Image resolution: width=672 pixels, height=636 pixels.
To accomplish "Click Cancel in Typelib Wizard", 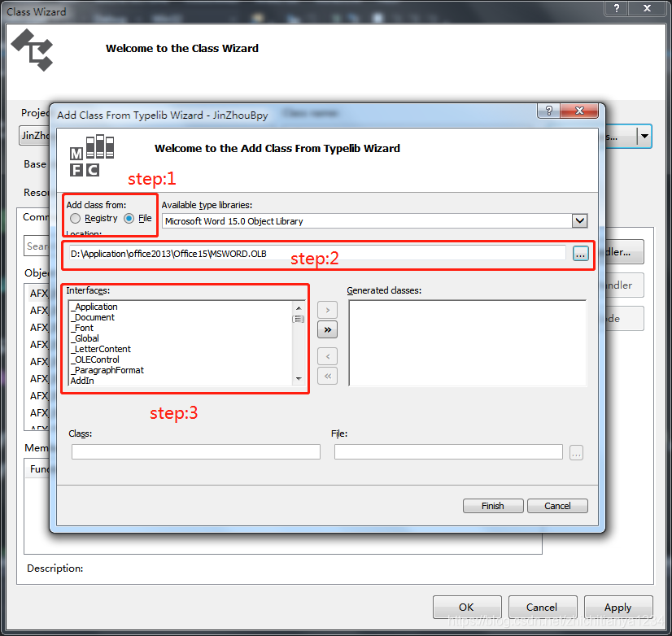I will pyautogui.click(x=557, y=506).
